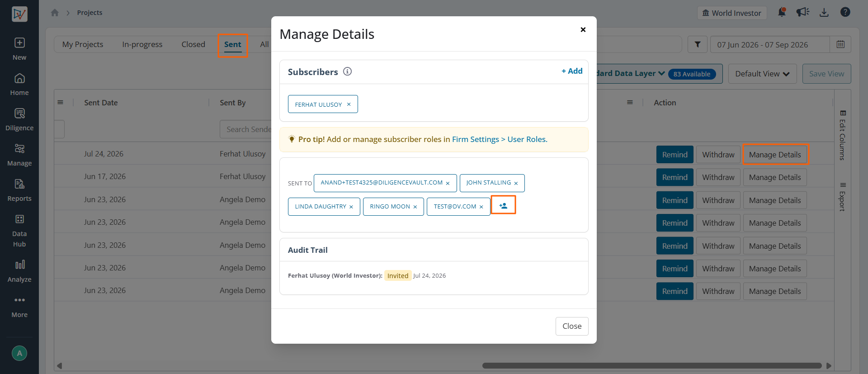Click the Subscribers info icon

347,71
